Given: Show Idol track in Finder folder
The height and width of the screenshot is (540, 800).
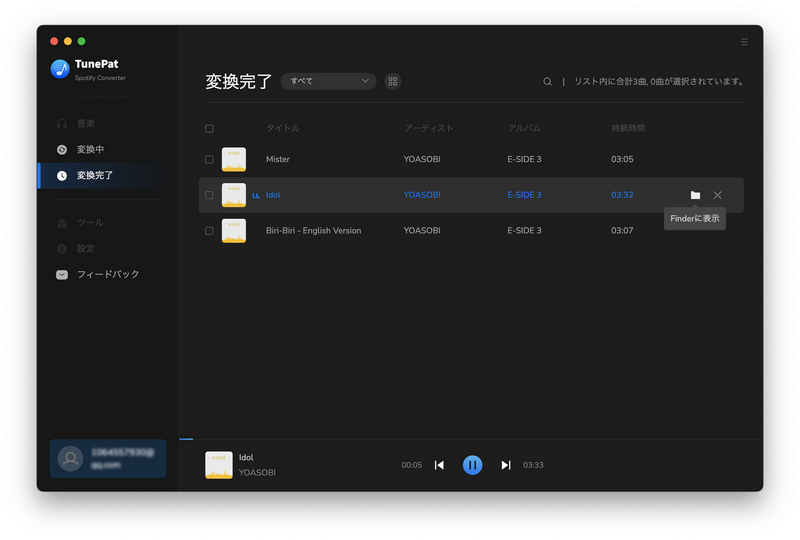Looking at the screenshot, I should [695, 195].
